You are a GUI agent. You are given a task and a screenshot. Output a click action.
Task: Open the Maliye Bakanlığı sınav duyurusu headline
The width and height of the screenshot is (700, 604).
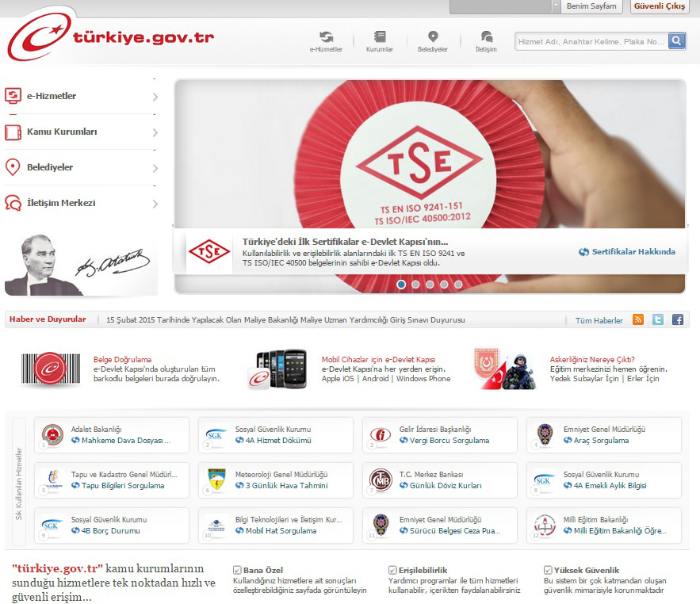pyautogui.click(x=285, y=320)
